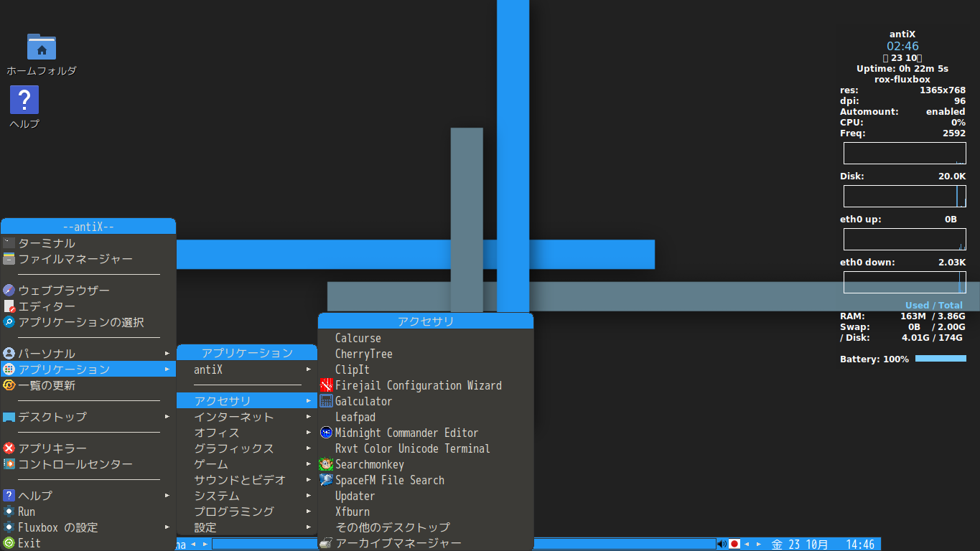Select the highlighted アプリケーション entry in antiX menu
The image size is (980, 551).
click(88, 369)
